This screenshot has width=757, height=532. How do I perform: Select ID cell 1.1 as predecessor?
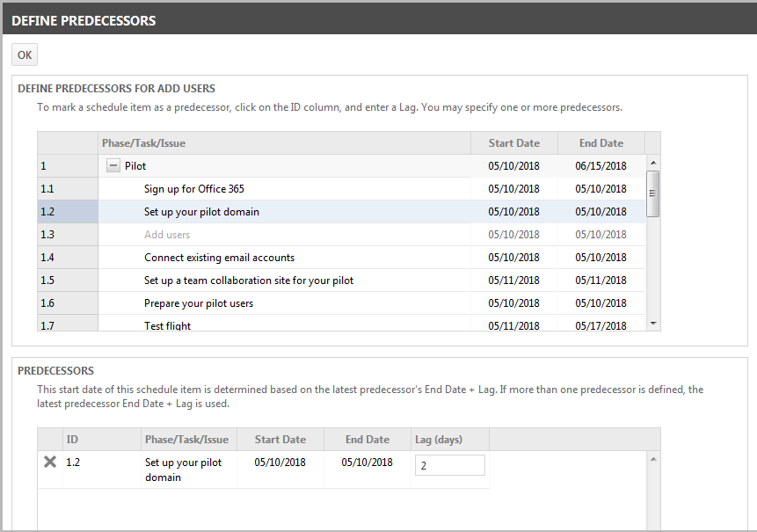68,189
